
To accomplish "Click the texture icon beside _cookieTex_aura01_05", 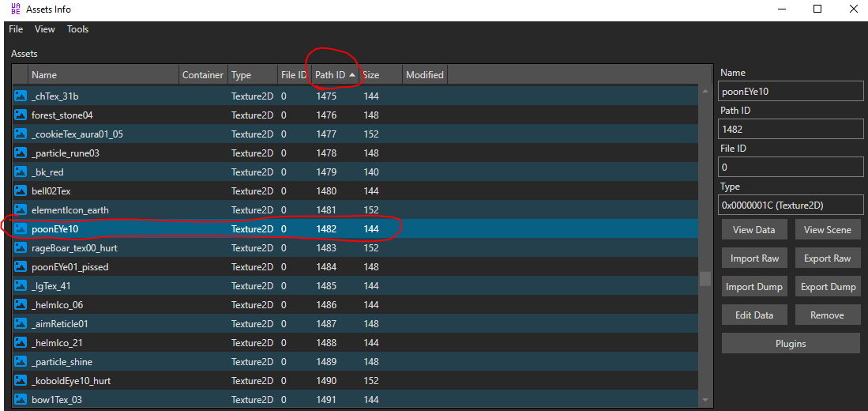I will 21,134.
